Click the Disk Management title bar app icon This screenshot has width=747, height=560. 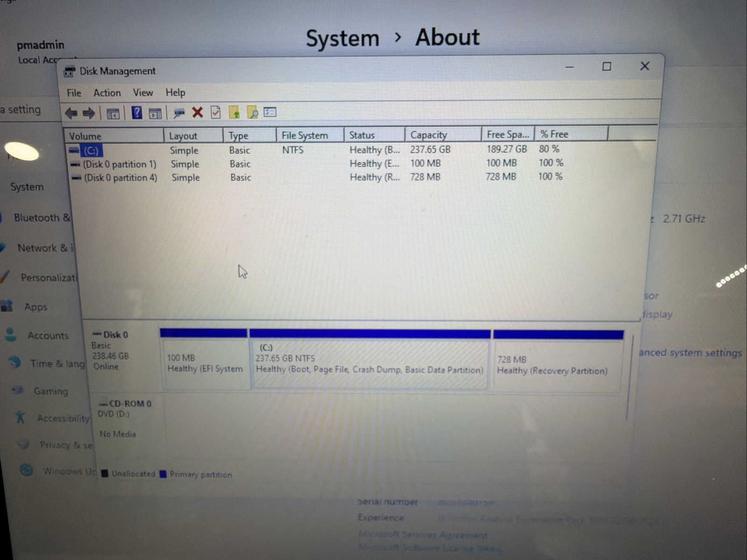tap(69, 71)
